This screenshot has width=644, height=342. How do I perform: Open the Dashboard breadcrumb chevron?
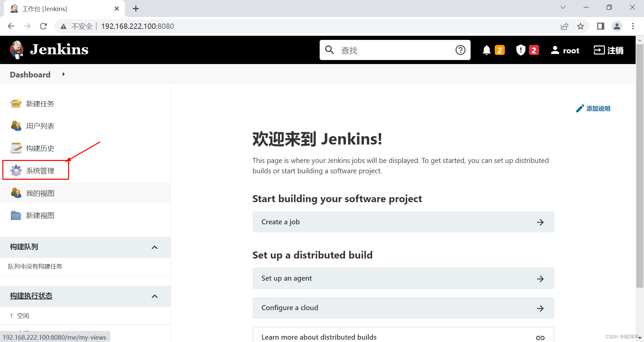click(x=64, y=74)
